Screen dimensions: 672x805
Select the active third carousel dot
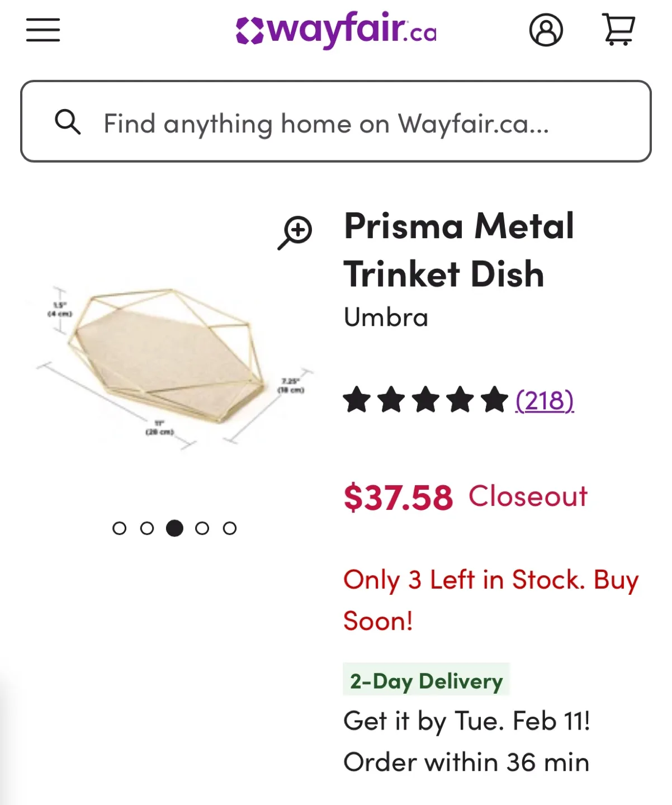click(174, 528)
